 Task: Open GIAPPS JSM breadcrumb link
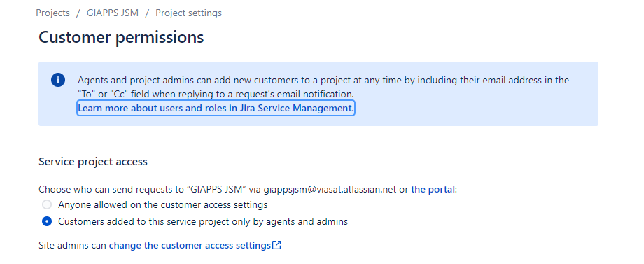[113, 13]
